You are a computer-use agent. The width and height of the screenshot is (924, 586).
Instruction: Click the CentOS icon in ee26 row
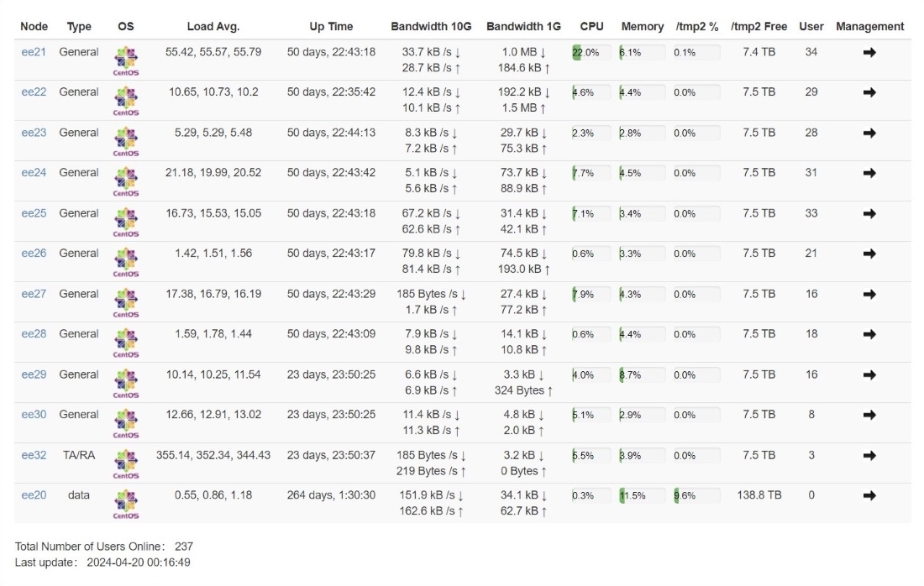click(126, 262)
